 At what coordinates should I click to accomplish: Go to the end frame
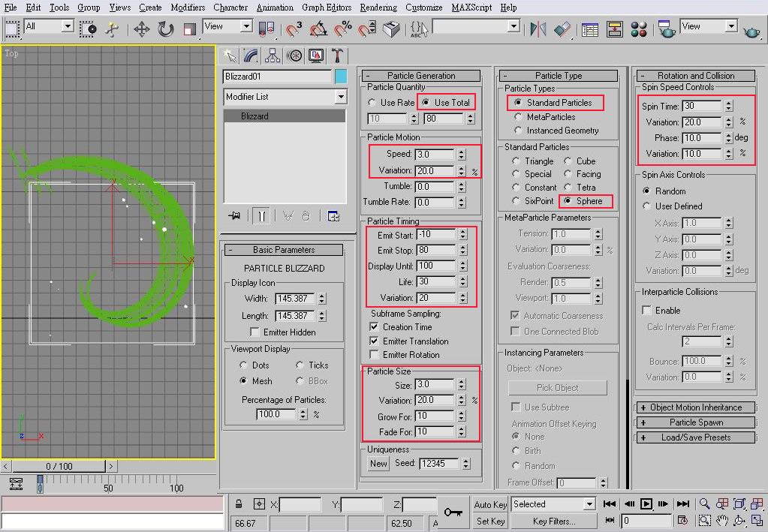coord(682,503)
